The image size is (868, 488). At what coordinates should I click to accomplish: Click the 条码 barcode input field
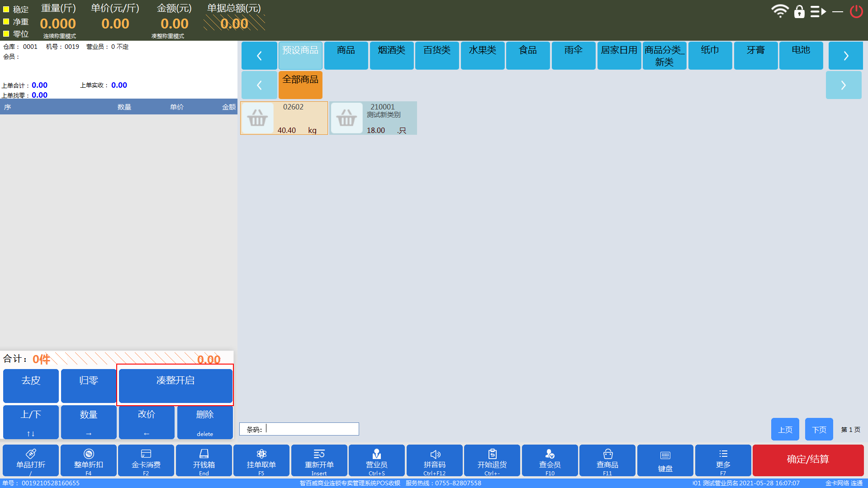(x=299, y=429)
